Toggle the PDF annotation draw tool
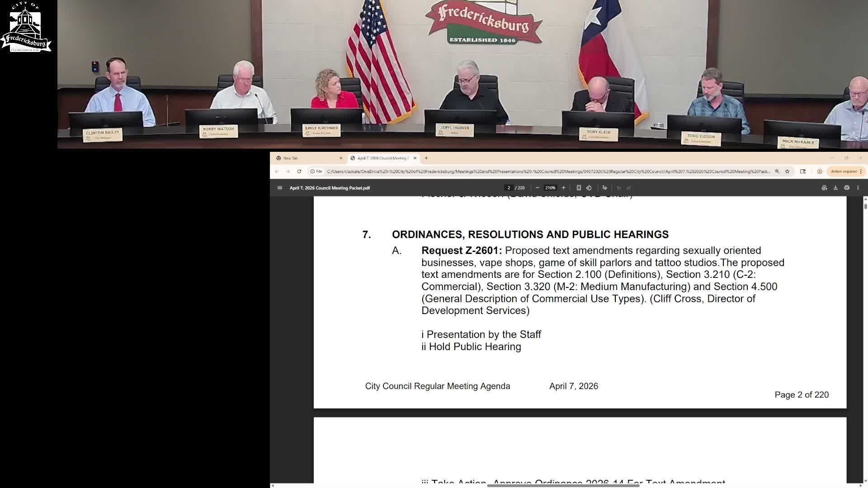Screen dimensions: 868x488 click(x=604, y=188)
